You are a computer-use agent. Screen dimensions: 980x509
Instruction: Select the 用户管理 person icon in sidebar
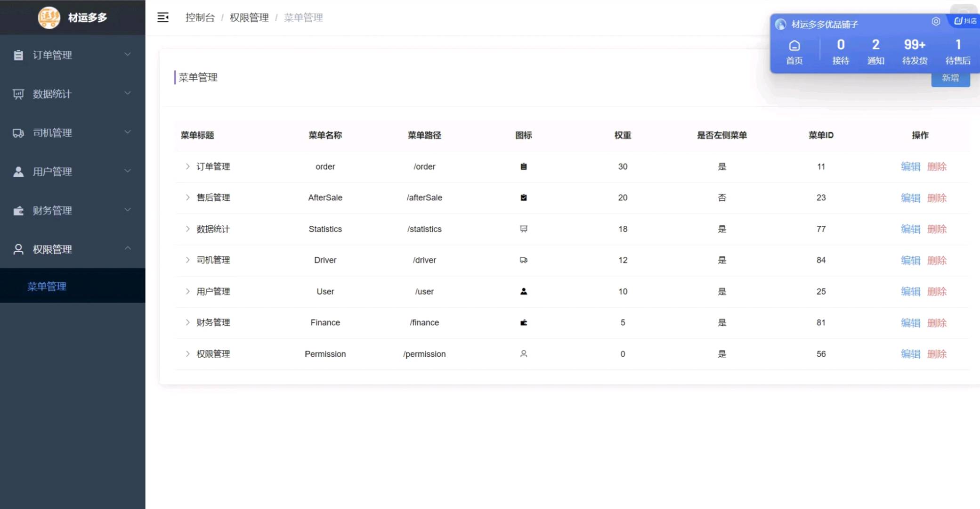tap(18, 171)
